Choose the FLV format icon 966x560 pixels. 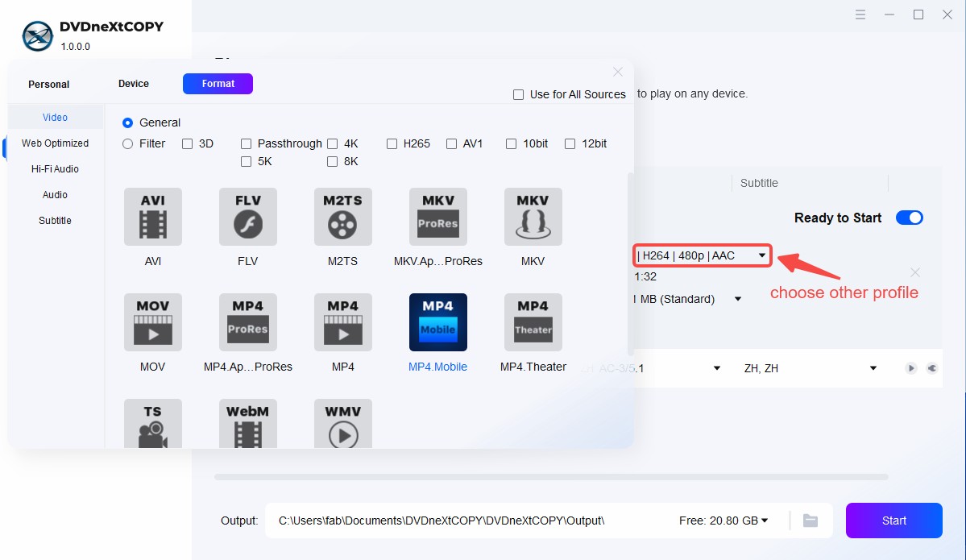[247, 217]
